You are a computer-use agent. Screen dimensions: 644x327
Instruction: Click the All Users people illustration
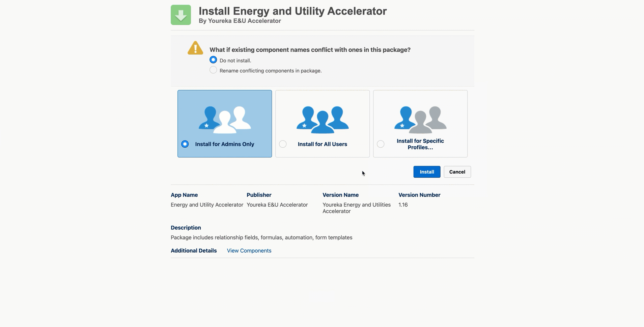pos(323,120)
